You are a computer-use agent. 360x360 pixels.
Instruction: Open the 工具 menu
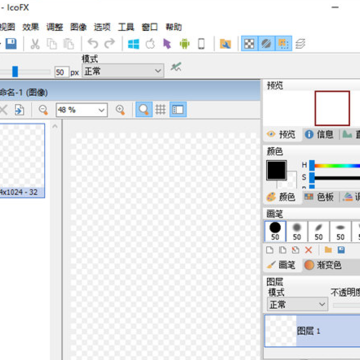126,27
